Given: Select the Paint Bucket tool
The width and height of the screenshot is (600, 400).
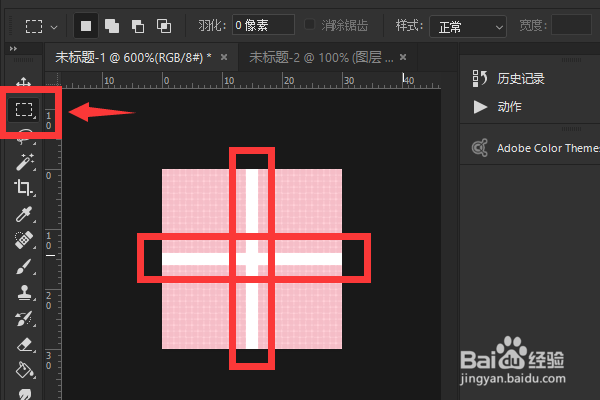Looking at the screenshot, I should pyautogui.click(x=25, y=370).
